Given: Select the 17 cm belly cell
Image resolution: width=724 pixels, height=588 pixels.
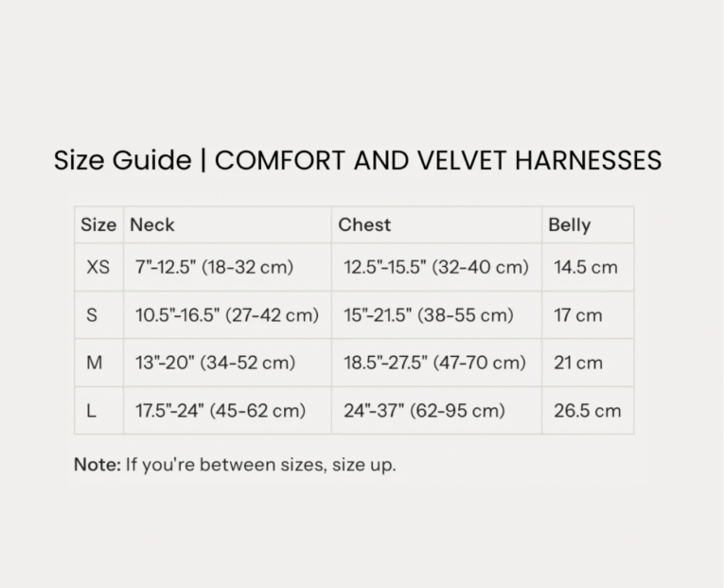Looking at the screenshot, I should pos(577,315).
